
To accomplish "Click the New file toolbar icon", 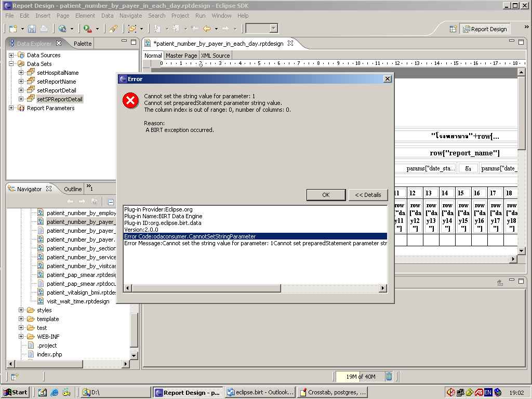I will point(12,29).
